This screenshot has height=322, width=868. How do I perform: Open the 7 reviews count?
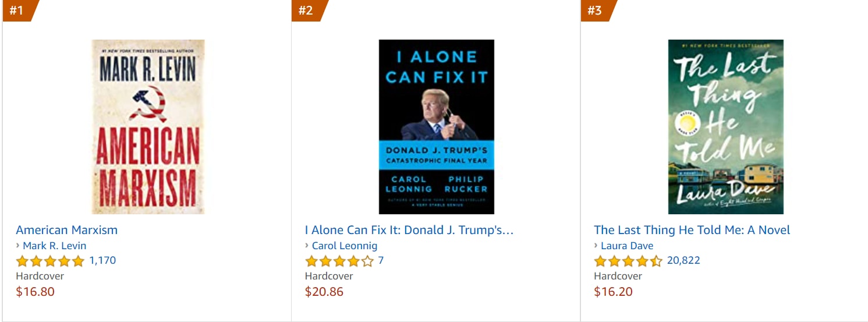tap(381, 261)
